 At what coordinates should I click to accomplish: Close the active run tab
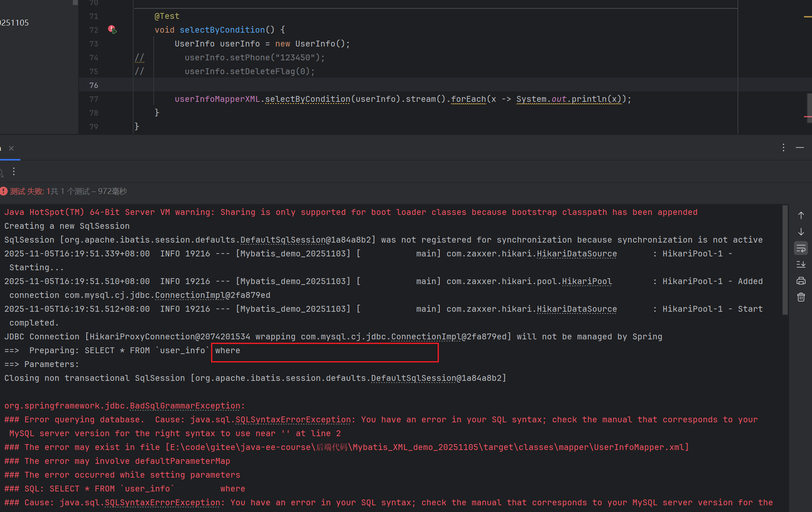click(11, 148)
